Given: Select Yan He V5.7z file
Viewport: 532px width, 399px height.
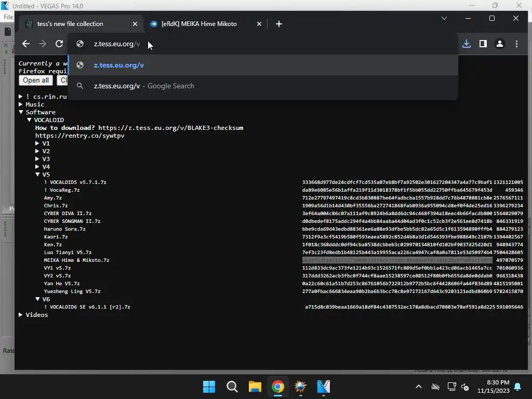Looking at the screenshot, I should (x=62, y=284).
